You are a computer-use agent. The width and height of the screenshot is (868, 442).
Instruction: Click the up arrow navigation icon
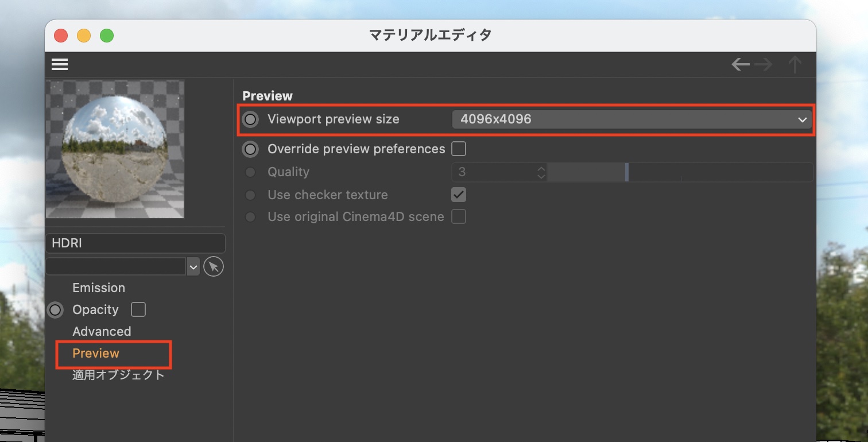click(795, 64)
